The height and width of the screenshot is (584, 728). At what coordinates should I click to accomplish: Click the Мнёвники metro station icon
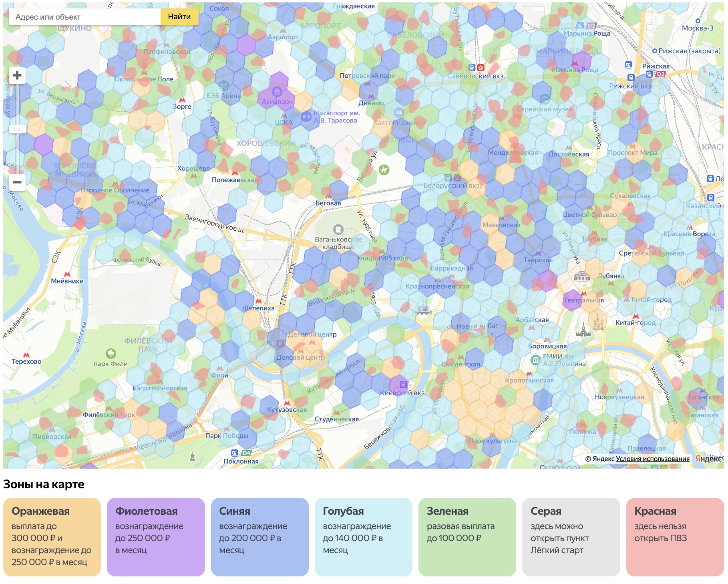coord(67,274)
